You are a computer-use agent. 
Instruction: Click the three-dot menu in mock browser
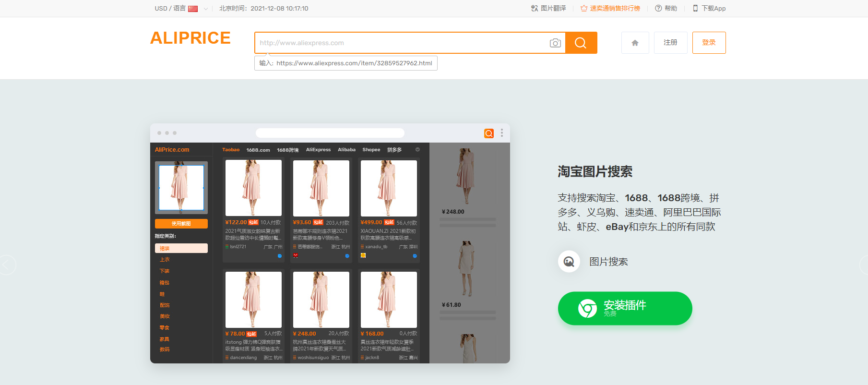(x=502, y=133)
